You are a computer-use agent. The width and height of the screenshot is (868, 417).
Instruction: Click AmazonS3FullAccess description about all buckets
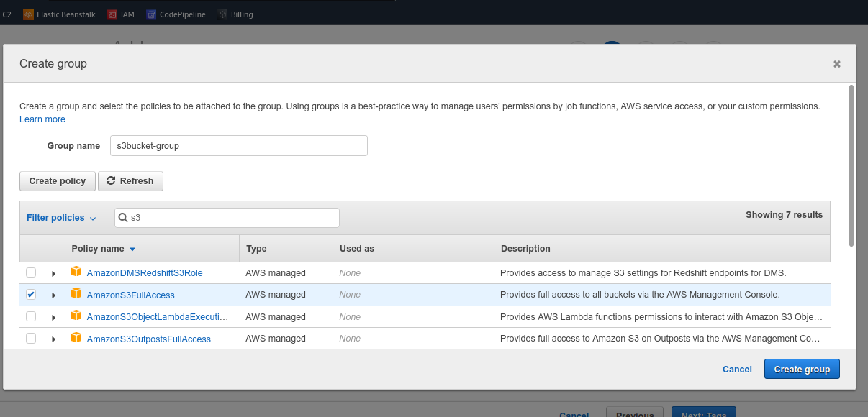click(x=640, y=295)
